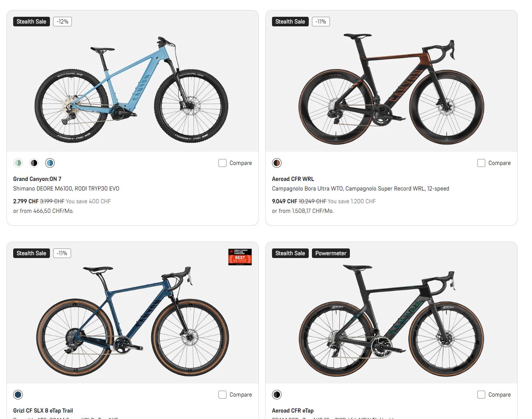
Task: Click the blue Grand Canyon:ON 7 bike image
Action: pos(132,90)
